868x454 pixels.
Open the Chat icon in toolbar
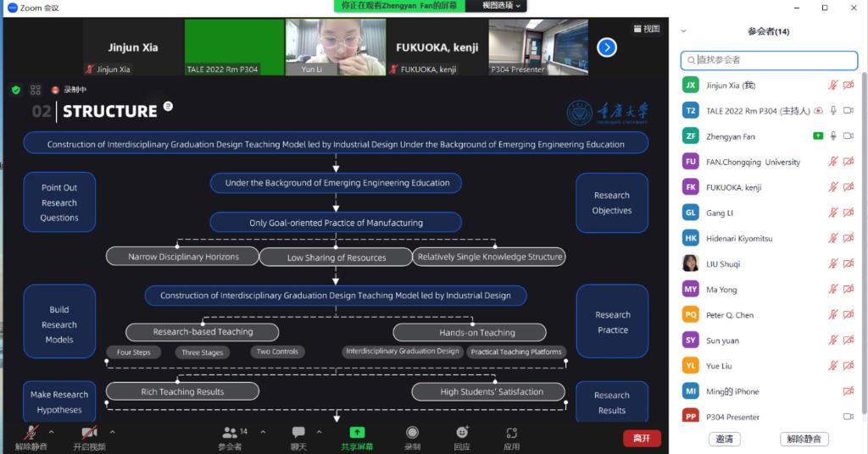pos(298,433)
